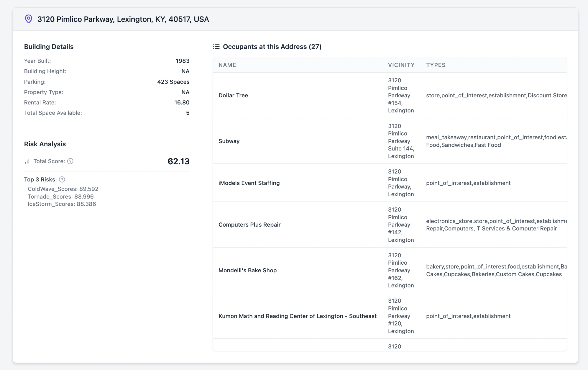Click the ColdWave_Scores risk entry

(x=63, y=189)
